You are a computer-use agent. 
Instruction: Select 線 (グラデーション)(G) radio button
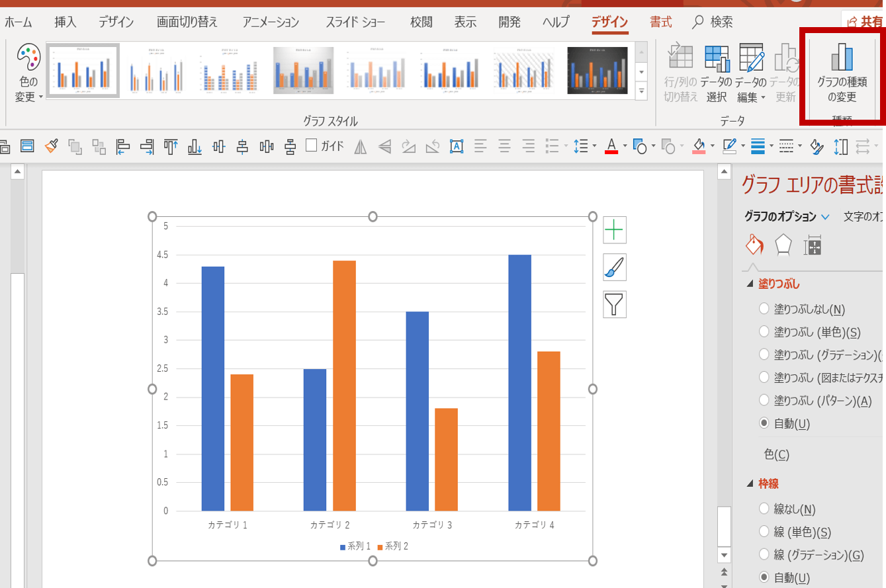click(764, 555)
